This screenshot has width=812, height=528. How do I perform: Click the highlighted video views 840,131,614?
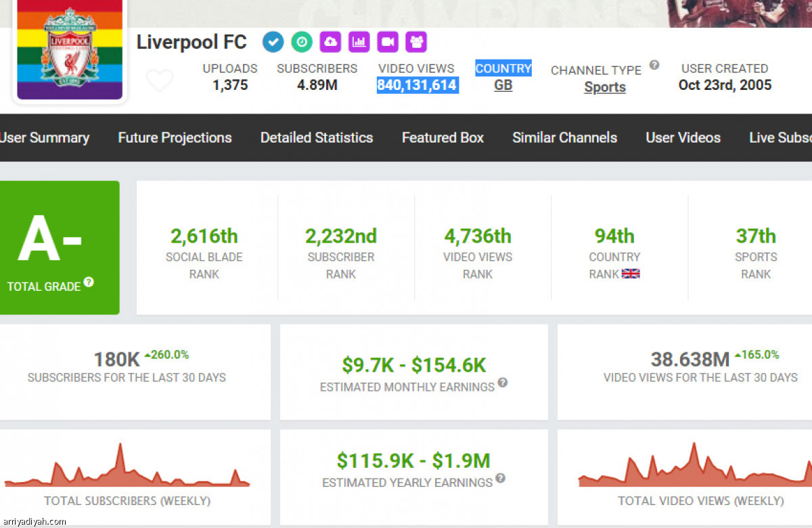417,85
